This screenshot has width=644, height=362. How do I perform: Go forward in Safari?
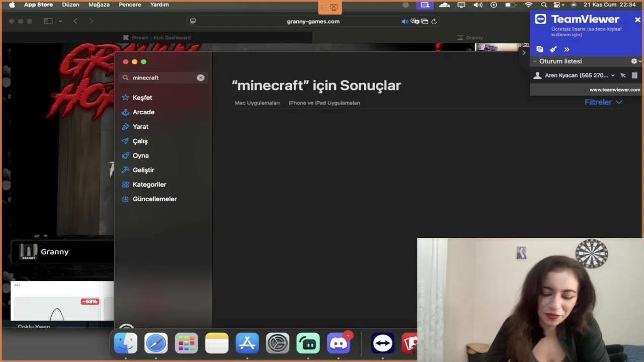[91, 21]
